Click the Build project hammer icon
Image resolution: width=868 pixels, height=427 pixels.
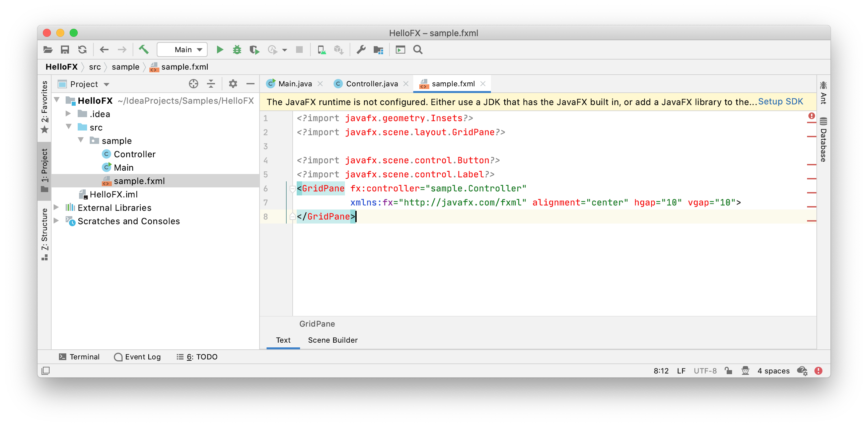coord(144,50)
